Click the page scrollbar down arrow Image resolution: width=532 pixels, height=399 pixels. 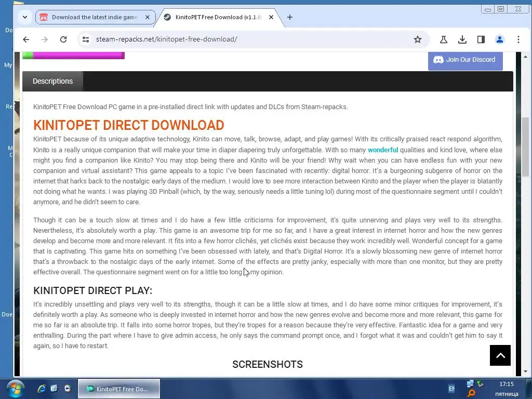click(x=525, y=371)
